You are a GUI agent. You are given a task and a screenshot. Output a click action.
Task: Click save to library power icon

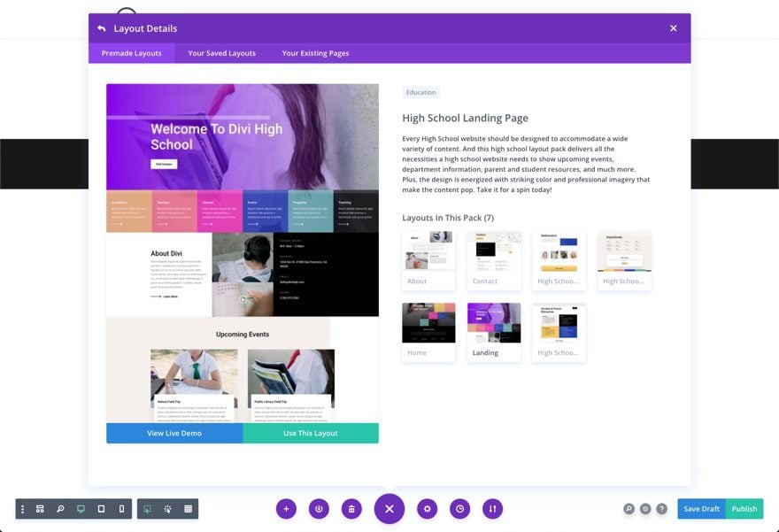click(319, 509)
